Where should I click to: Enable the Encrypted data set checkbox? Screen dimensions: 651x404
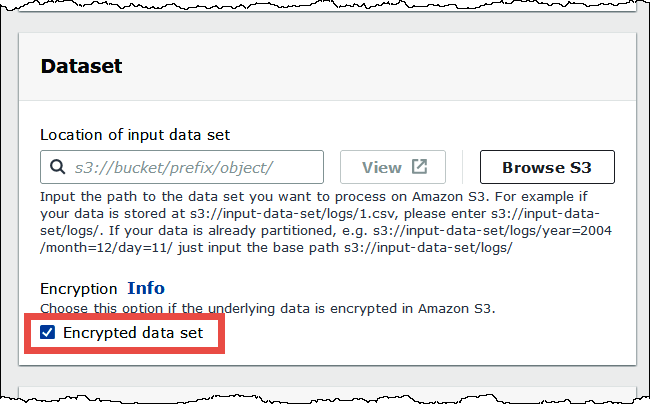tap(47, 332)
